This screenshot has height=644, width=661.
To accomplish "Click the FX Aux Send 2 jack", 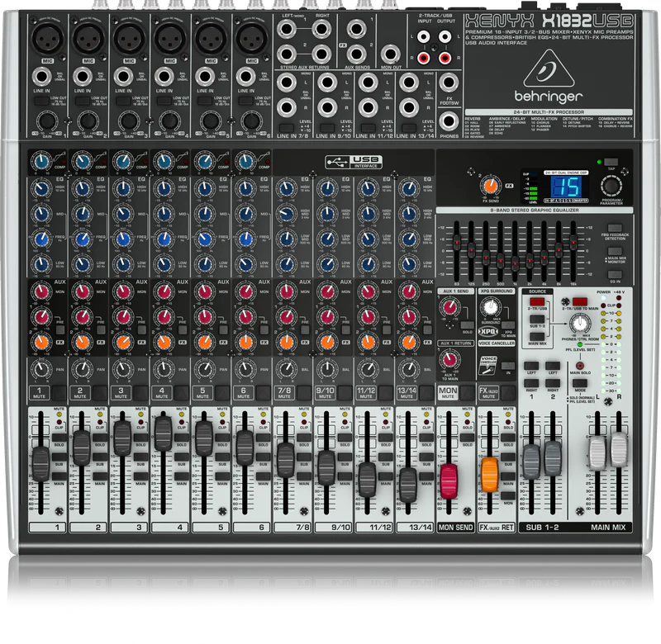I will click(357, 54).
